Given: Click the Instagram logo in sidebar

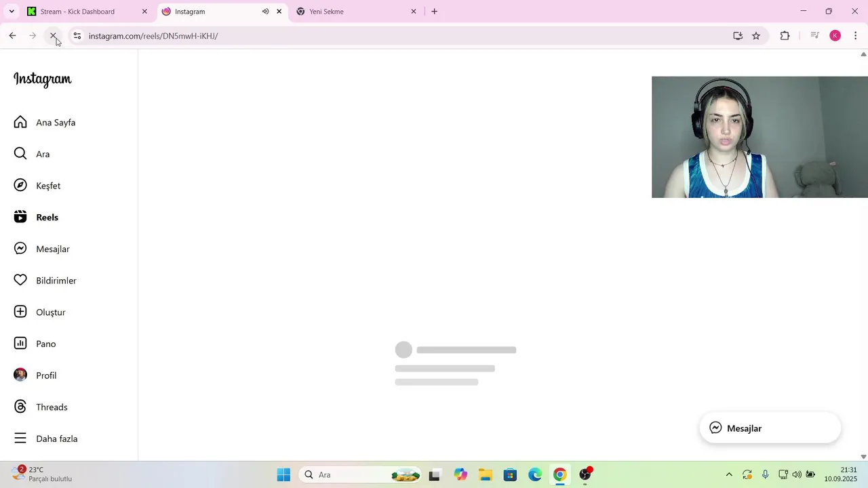Looking at the screenshot, I should [42, 79].
